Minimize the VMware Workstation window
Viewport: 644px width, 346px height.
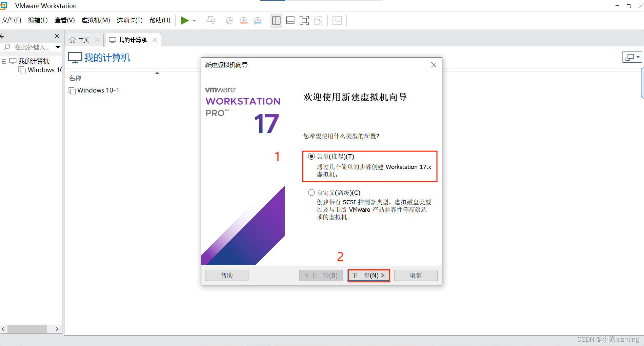(x=617, y=6)
